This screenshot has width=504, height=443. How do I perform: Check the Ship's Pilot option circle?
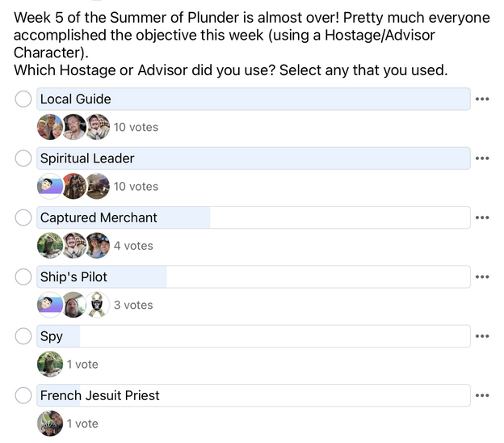click(24, 277)
